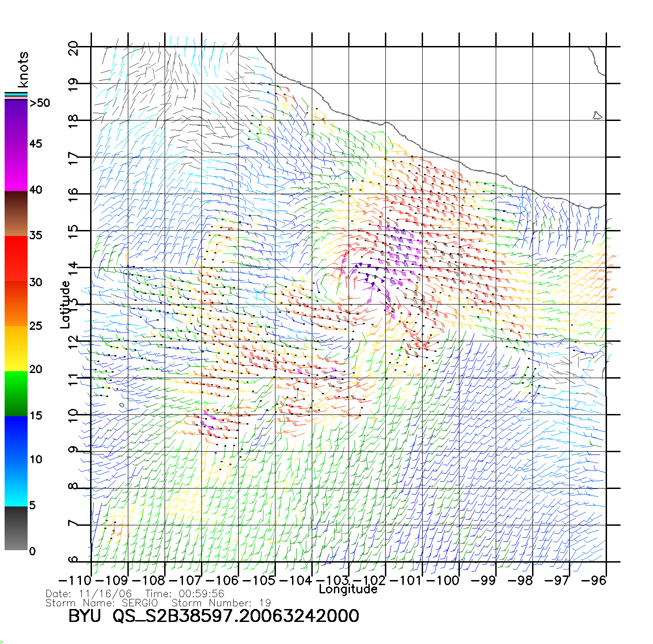This screenshot has height=644, width=653.
Task: Pick the red 30-35 knots color band
Action: pos(16,258)
